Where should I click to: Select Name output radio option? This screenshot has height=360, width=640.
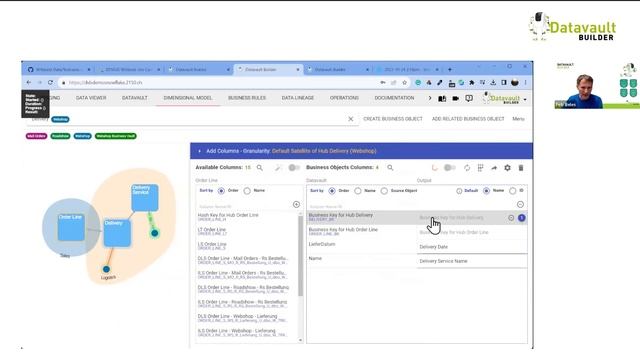point(486,191)
